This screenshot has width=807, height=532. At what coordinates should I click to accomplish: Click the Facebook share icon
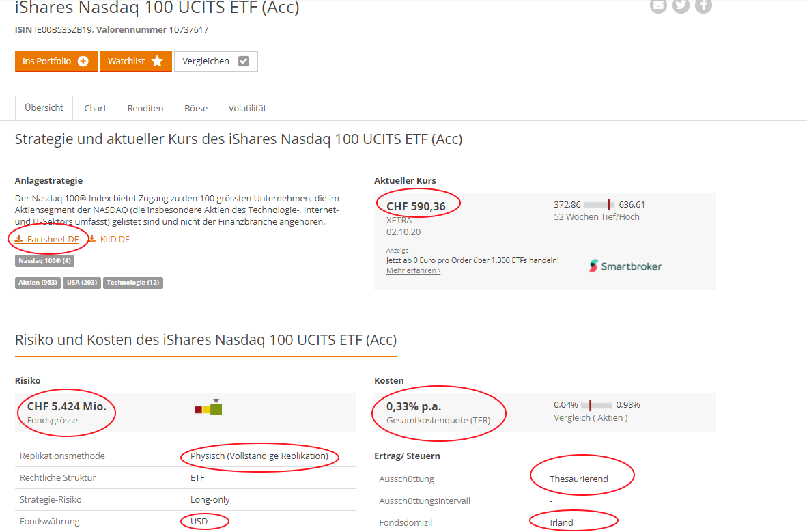click(703, 5)
